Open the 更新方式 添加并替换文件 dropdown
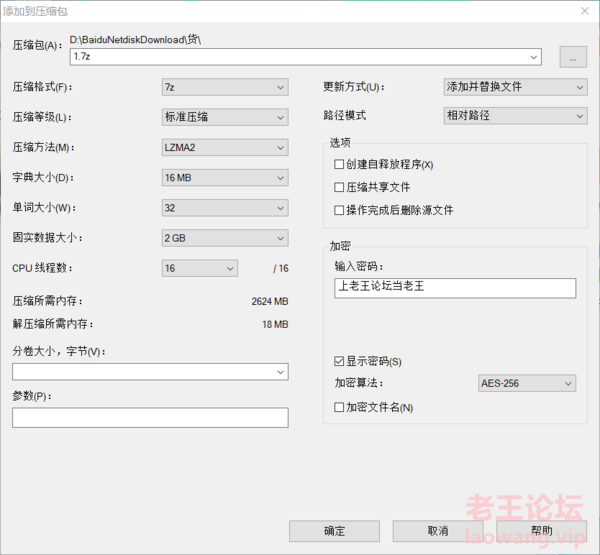Screen dimensions: 600x555 tap(515, 87)
